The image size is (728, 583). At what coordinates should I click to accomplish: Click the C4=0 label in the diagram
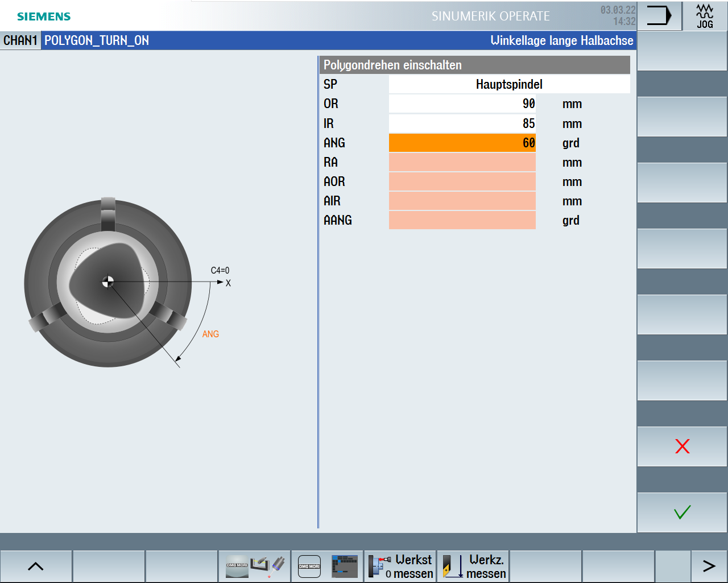click(220, 270)
